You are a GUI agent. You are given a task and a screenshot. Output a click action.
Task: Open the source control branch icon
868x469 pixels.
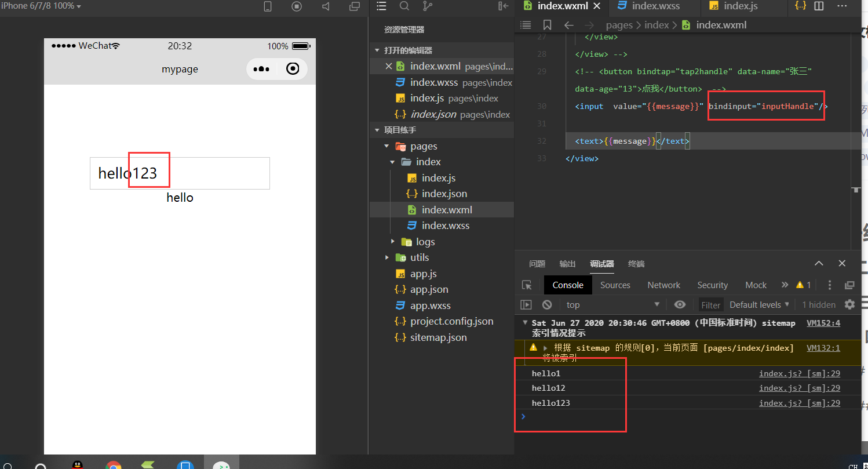coord(428,6)
